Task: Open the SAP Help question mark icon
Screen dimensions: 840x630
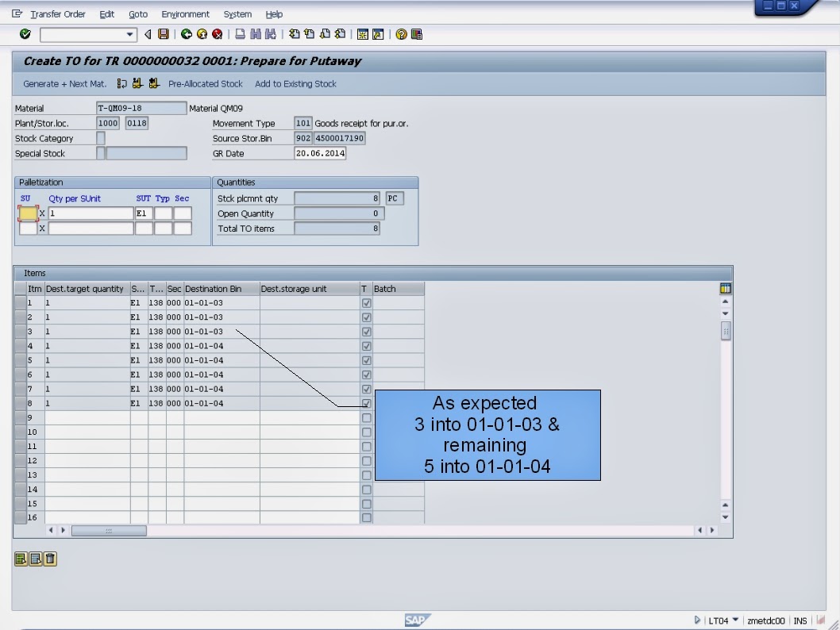Action: tap(401, 34)
